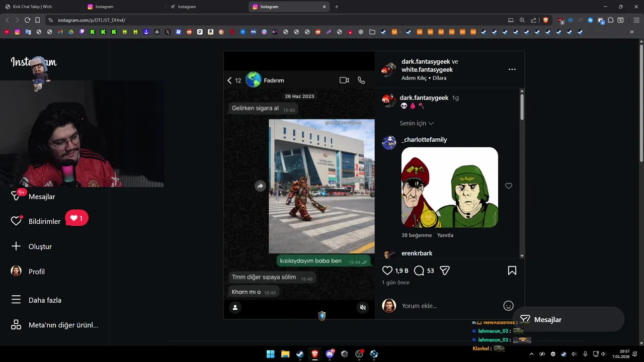
Task: Open browser extensions puzzle icon
Action: point(610,20)
